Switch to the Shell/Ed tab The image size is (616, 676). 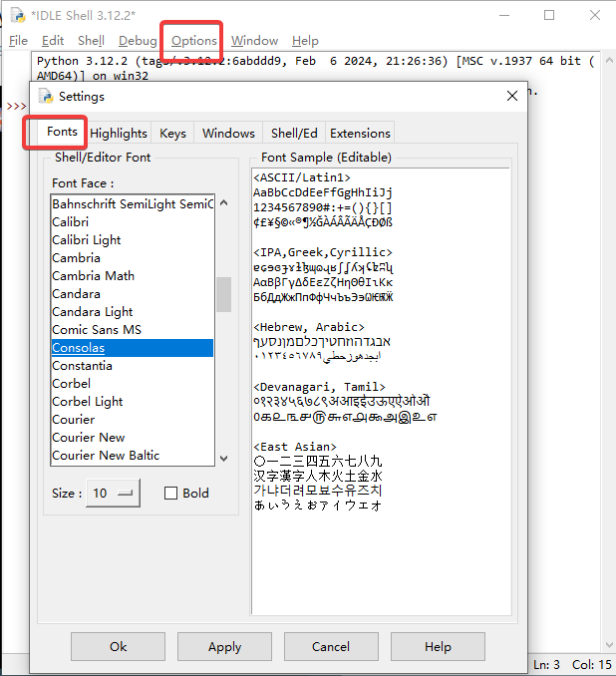[x=294, y=134]
